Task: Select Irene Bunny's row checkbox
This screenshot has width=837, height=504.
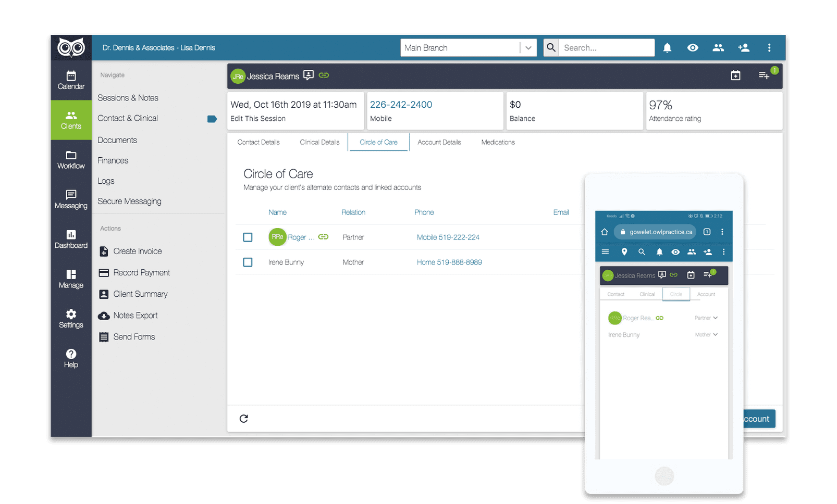Action: [x=248, y=262]
